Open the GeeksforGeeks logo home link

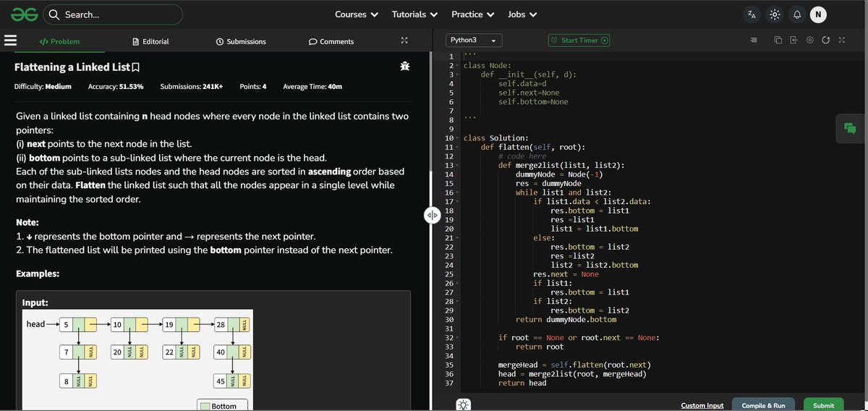click(x=25, y=14)
